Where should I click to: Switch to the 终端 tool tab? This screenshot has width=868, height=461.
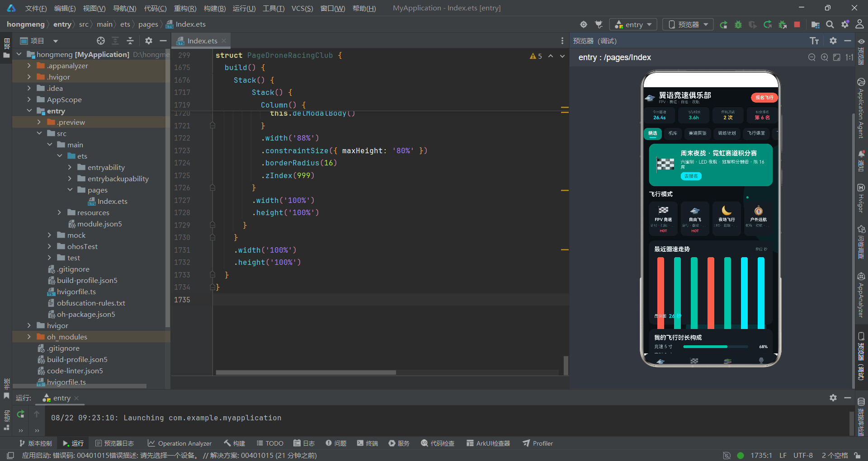click(367, 443)
